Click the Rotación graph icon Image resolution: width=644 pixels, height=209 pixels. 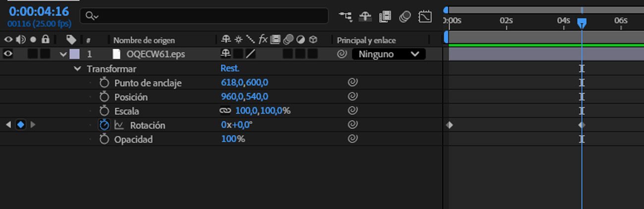(x=119, y=125)
